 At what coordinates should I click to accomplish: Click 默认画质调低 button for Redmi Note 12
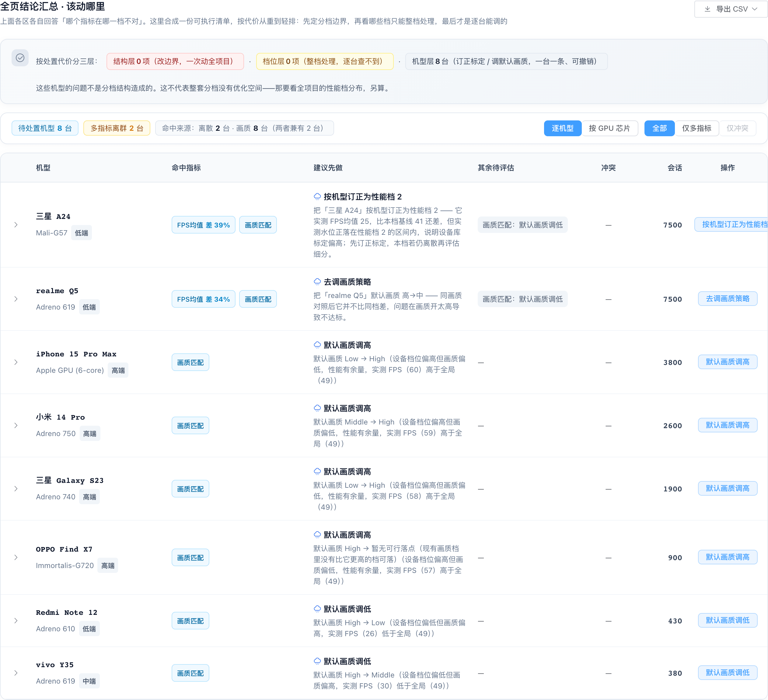pyautogui.click(x=728, y=620)
